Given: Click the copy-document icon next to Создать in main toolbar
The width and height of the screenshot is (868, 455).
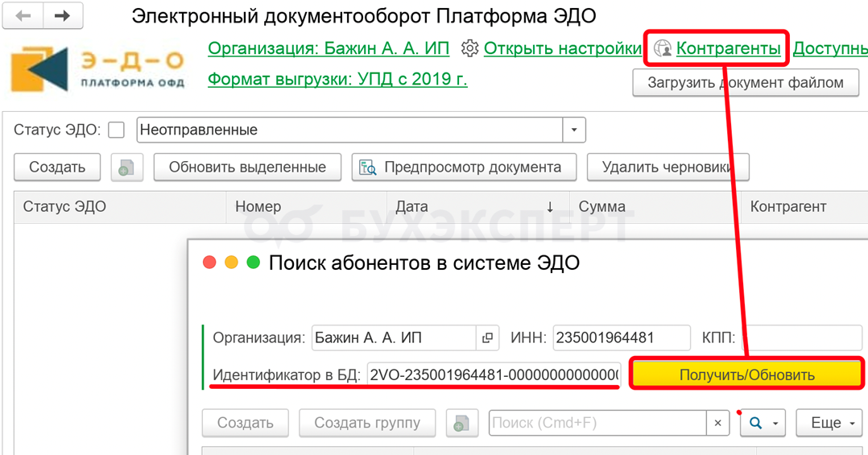Looking at the screenshot, I should pyautogui.click(x=126, y=168).
